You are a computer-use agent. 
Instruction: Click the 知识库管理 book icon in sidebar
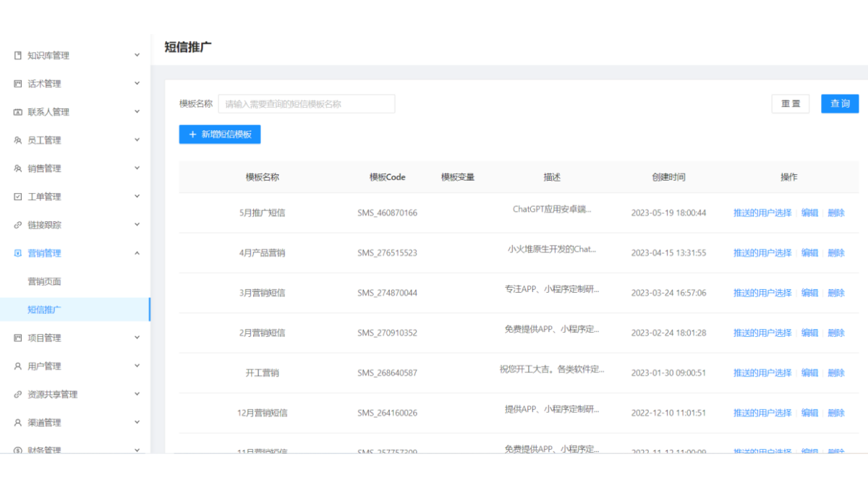18,56
